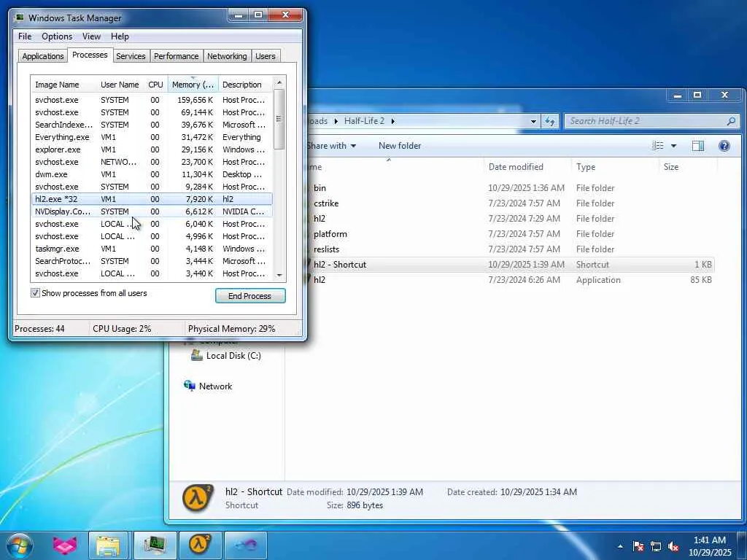
Task: Click the hl2 shortcut lambda preview icon
Action: click(x=197, y=498)
